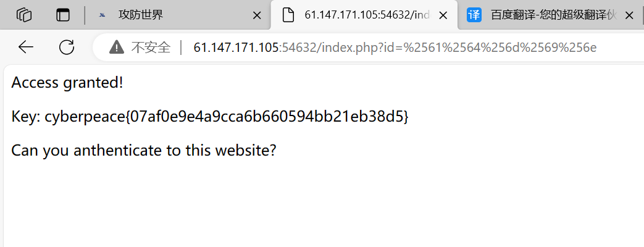Click the Access granted! message
This screenshot has height=247, width=644.
pyautogui.click(x=67, y=83)
